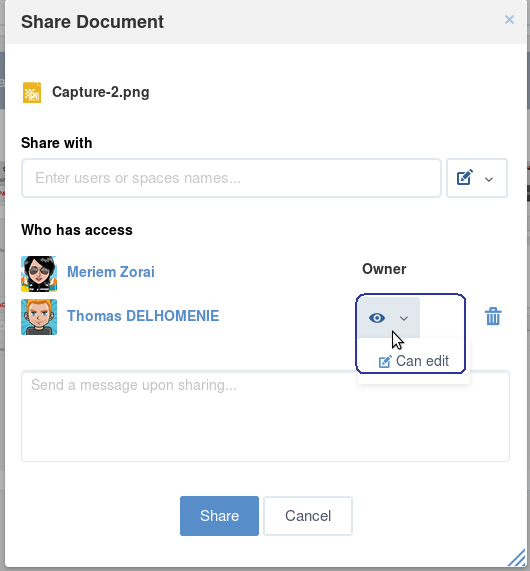530x571 pixels.
Task: Click the Capture-2.png file type icon
Action: (x=32, y=92)
